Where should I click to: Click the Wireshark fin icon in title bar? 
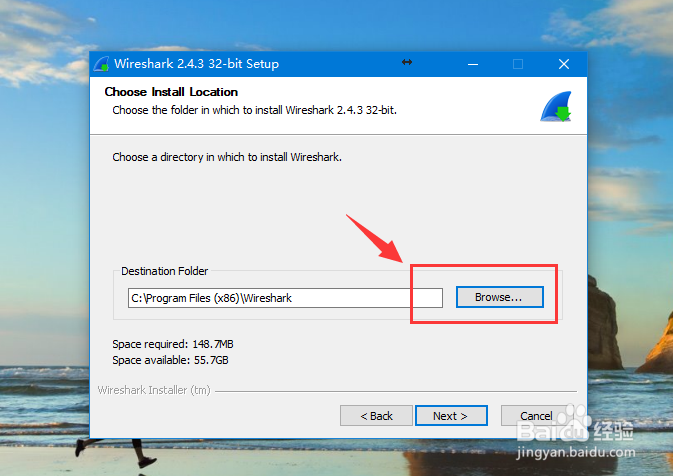point(102,64)
